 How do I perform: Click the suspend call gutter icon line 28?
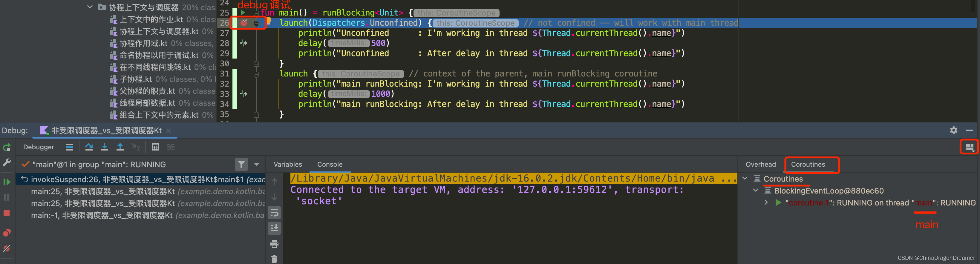click(244, 43)
